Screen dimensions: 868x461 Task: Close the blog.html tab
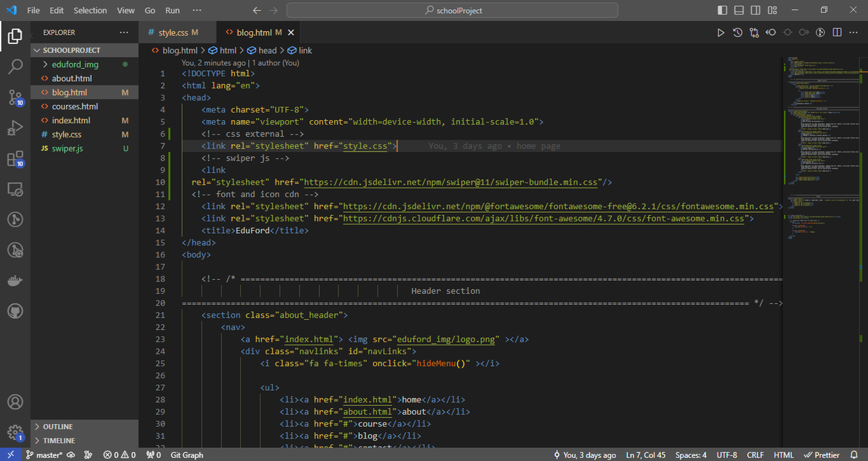[x=291, y=33]
